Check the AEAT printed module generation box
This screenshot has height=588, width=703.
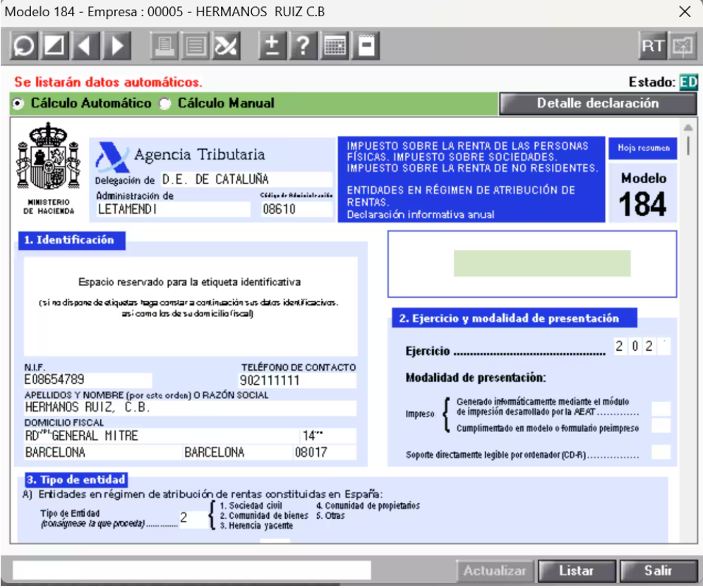click(661, 409)
